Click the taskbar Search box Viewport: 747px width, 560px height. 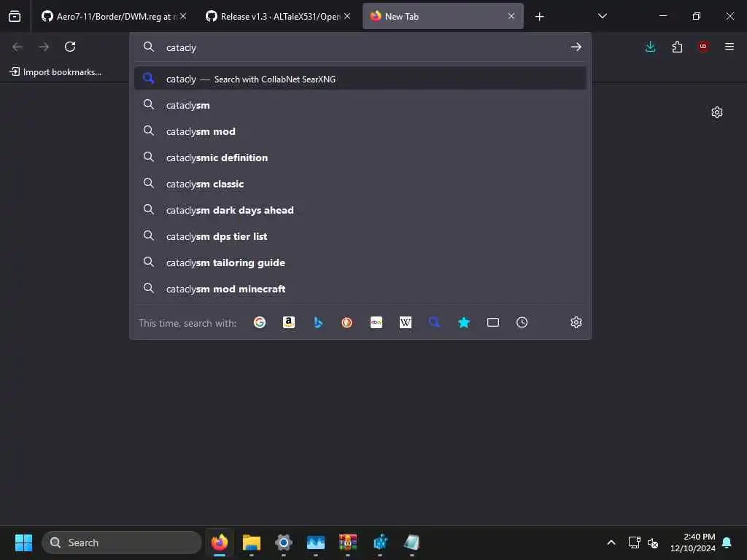point(122,542)
